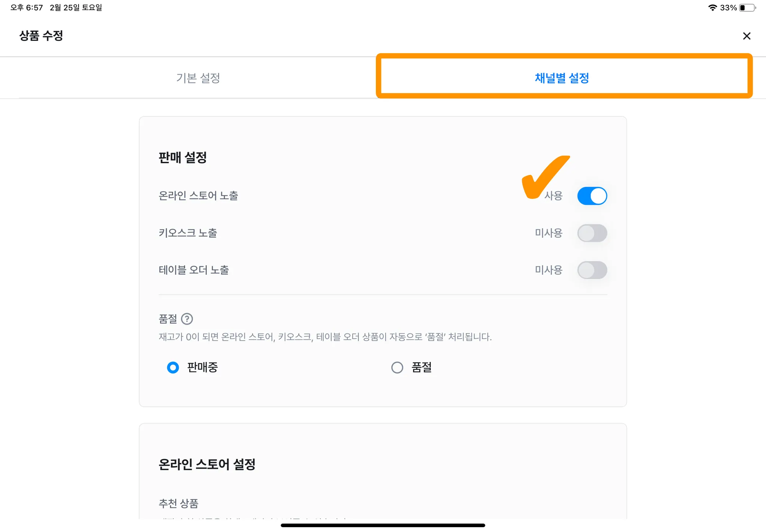Screen dimensions: 766x532
Task: Enable the 키오스크 노출 switch
Action: point(592,233)
